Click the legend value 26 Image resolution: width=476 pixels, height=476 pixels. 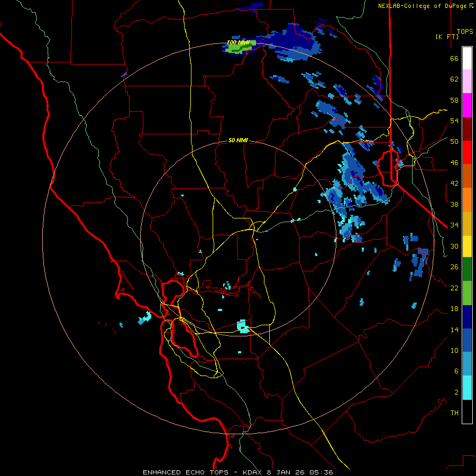point(454,267)
